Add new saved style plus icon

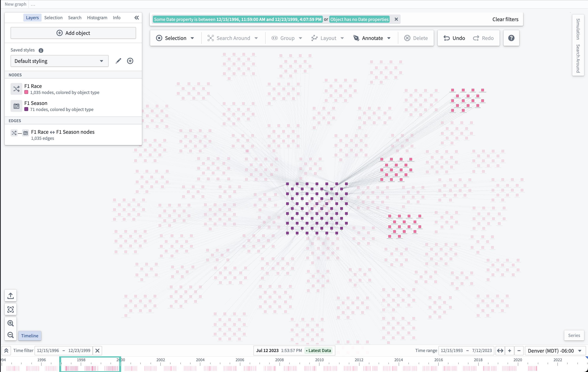130,61
